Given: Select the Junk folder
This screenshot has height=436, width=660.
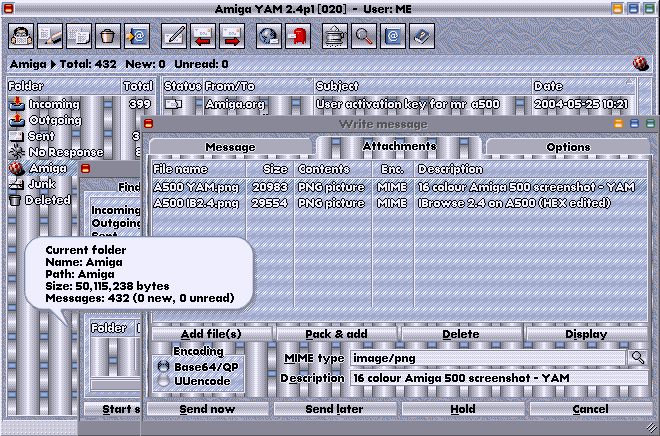Looking at the screenshot, I should coord(42,184).
